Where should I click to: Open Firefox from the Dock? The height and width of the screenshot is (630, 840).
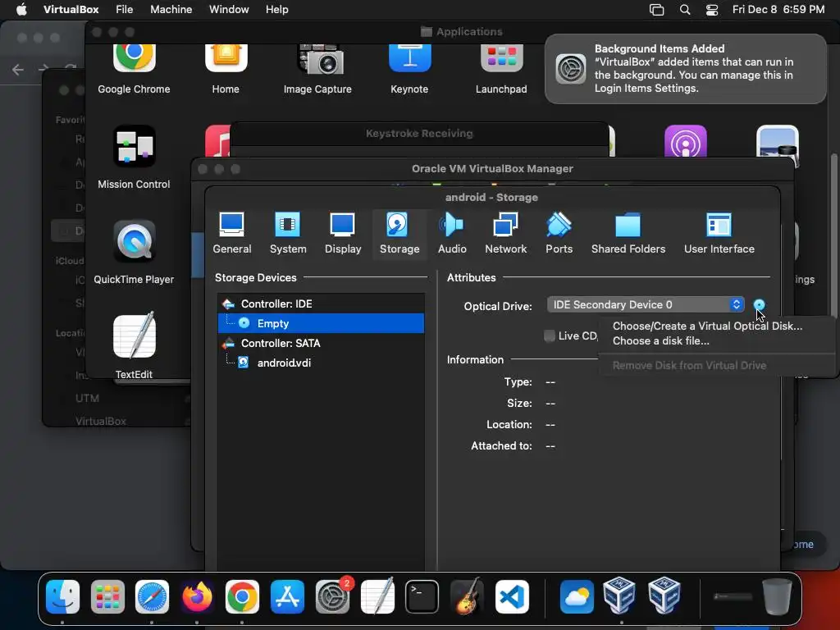pyautogui.click(x=197, y=597)
